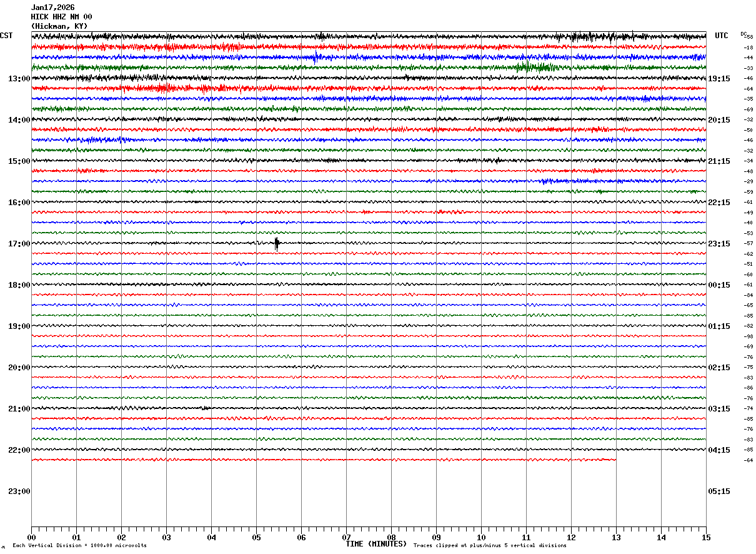Select the 22:00 CST hour label
The width and height of the screenshot is (756, 554).
[19, 450]
